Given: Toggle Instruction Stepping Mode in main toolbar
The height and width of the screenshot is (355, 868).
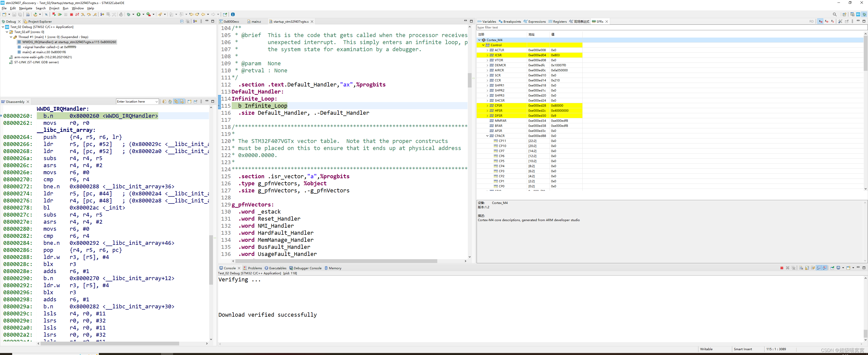Looking at the screenshot, I should pos(102,14).
